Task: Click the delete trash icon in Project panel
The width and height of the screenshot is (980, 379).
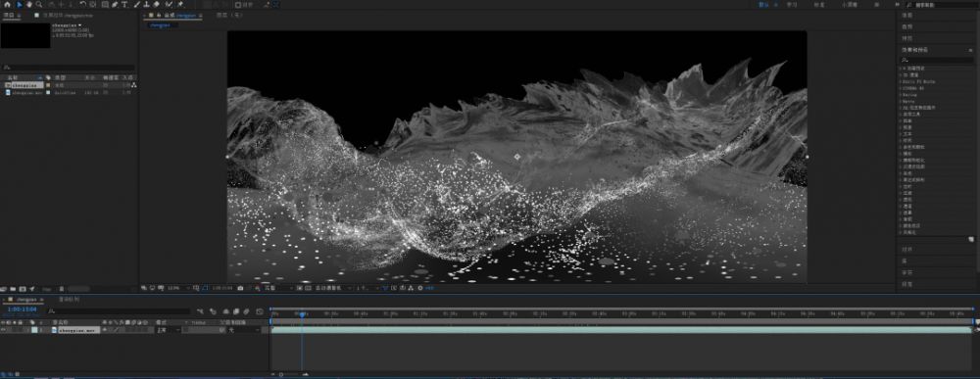Action: [x=61, y=289]
